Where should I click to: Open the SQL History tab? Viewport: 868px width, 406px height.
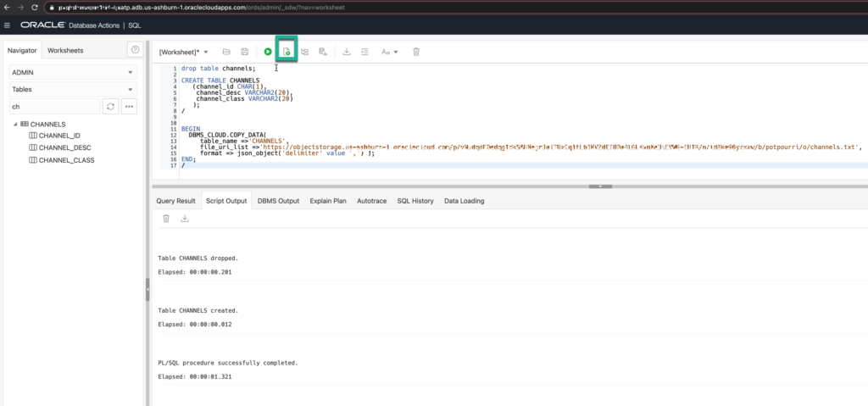tap(415, 201)
